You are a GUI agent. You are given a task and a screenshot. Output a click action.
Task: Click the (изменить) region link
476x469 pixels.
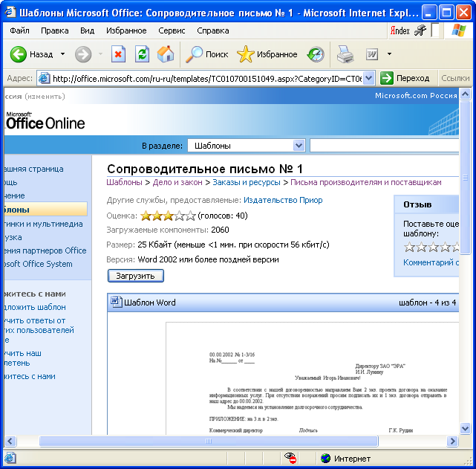[x=45, y=97]
